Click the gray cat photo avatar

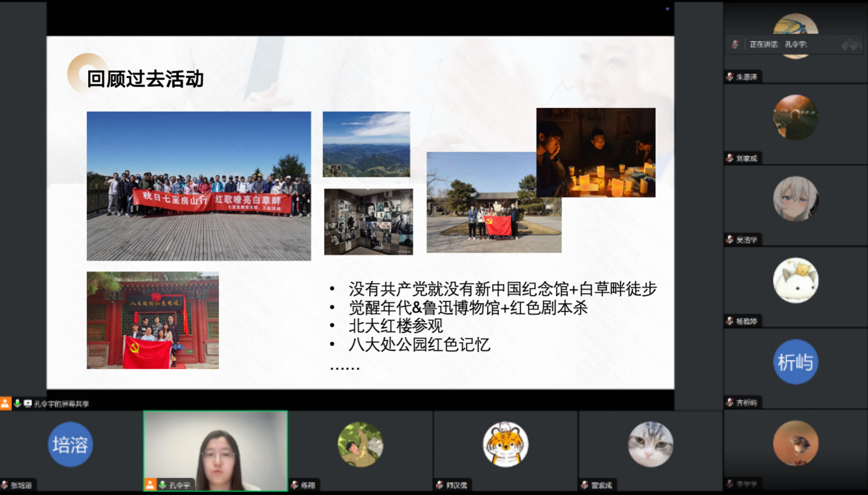coord(650,444)
